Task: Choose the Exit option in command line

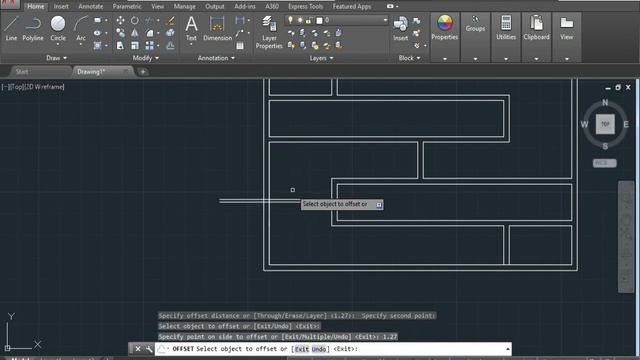Action: click(302, 349)
